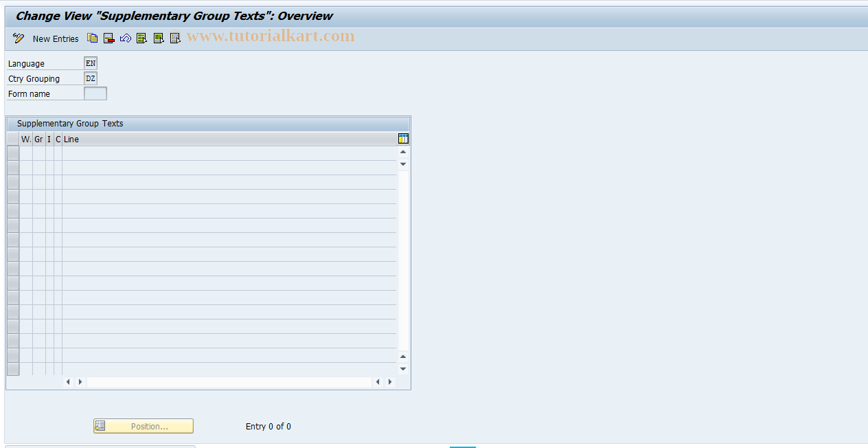Click the C column header
This screenshot has width=868, height=448.
(x=58, y=139)
